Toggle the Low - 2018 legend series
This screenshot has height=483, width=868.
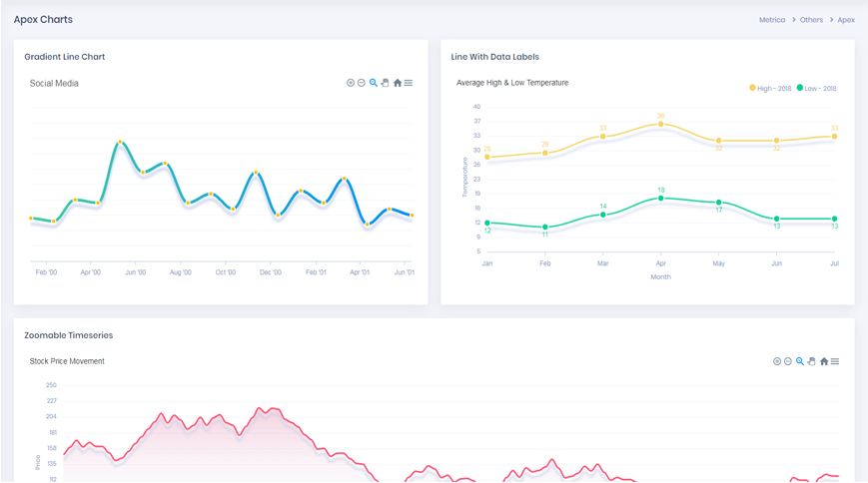coord(817,89)
